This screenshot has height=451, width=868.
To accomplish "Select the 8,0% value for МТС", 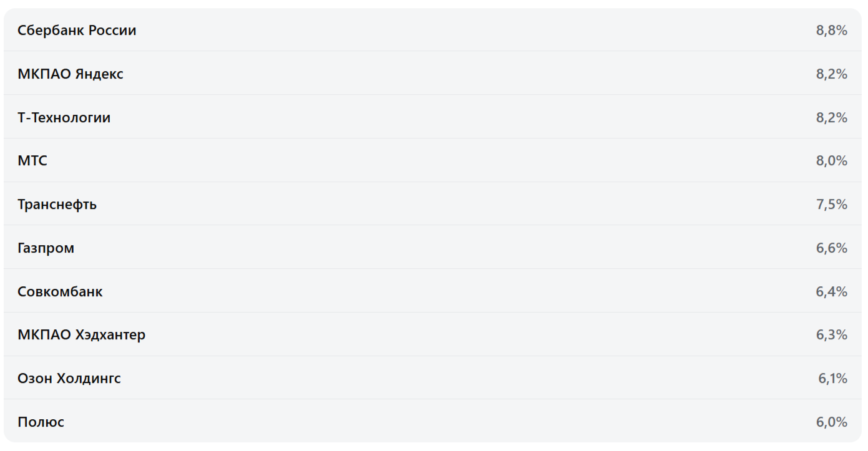I will 831,161.
